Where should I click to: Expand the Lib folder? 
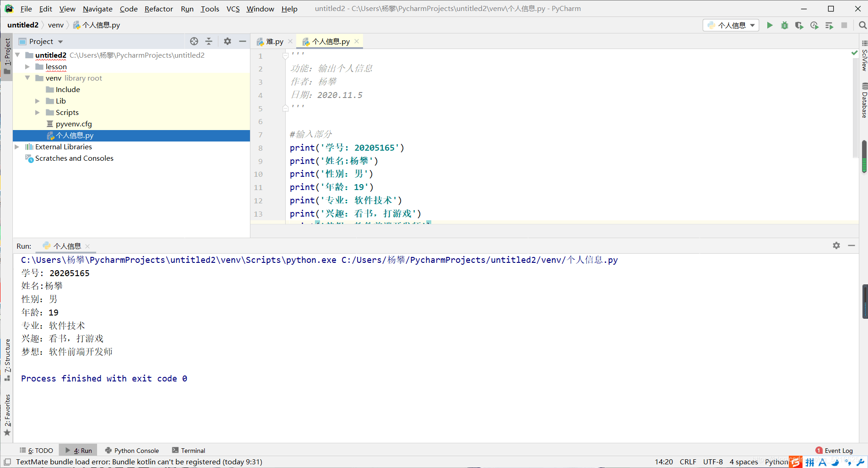point(38,101)
